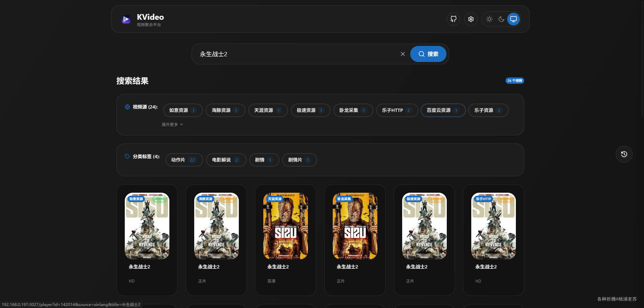Select the 剧情 category tag

[264, 160]
